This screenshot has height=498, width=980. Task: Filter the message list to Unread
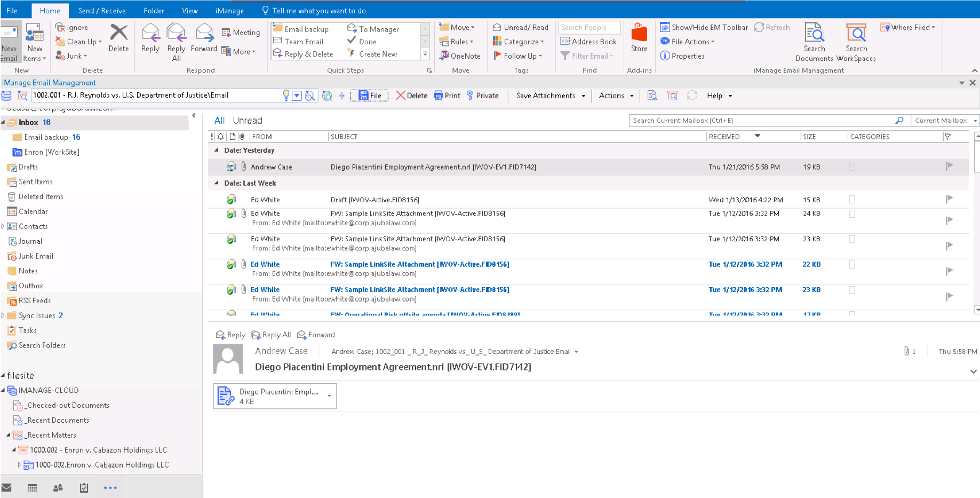(x=248, y=121)
